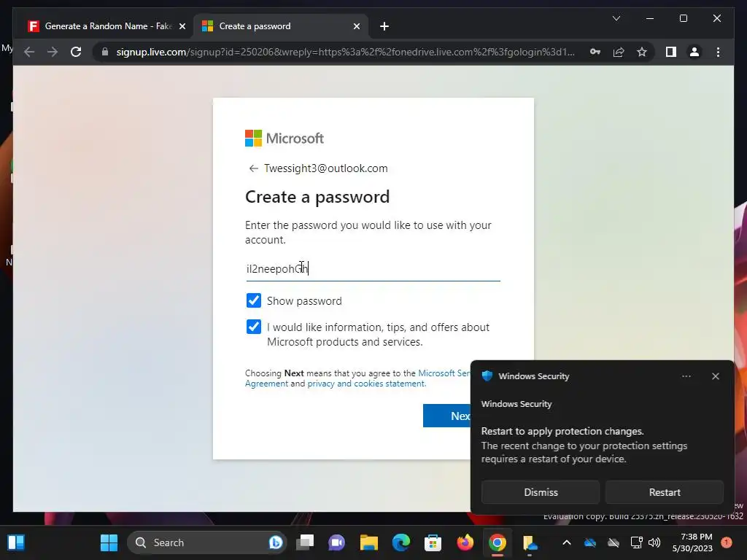Click the share page icon
Image resolution: width=747 pixels, height=560 pixels.
(619, 52)
